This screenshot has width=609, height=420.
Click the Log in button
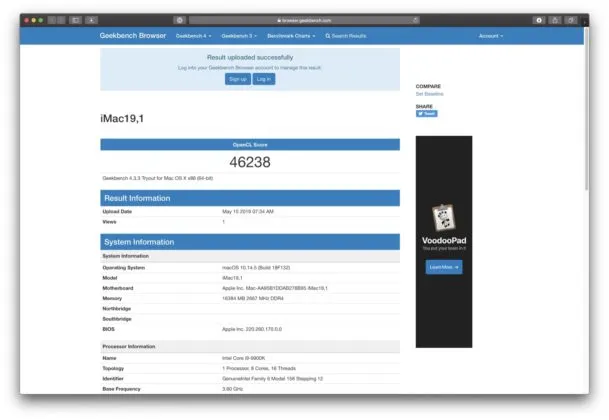point(264,79)
